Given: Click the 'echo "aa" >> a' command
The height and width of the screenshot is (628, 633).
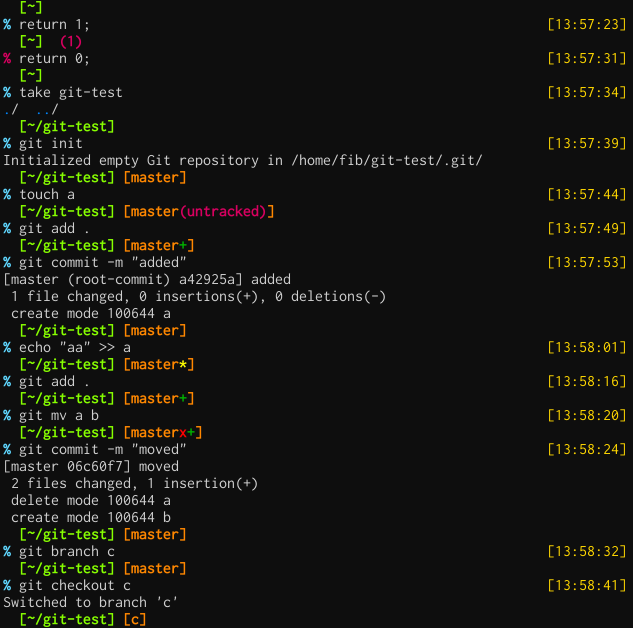Looking at the screenshot, I should click(x=75, y=347).
